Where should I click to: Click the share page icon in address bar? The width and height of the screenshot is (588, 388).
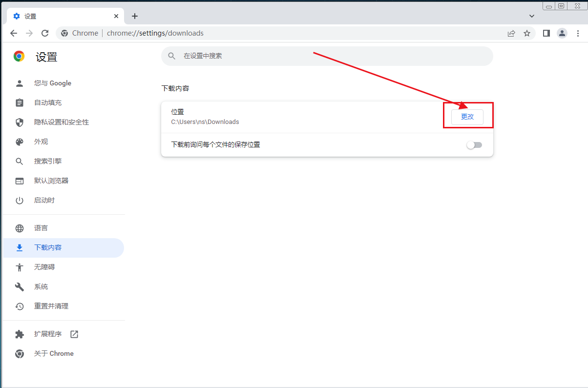[x=511, y=33]
